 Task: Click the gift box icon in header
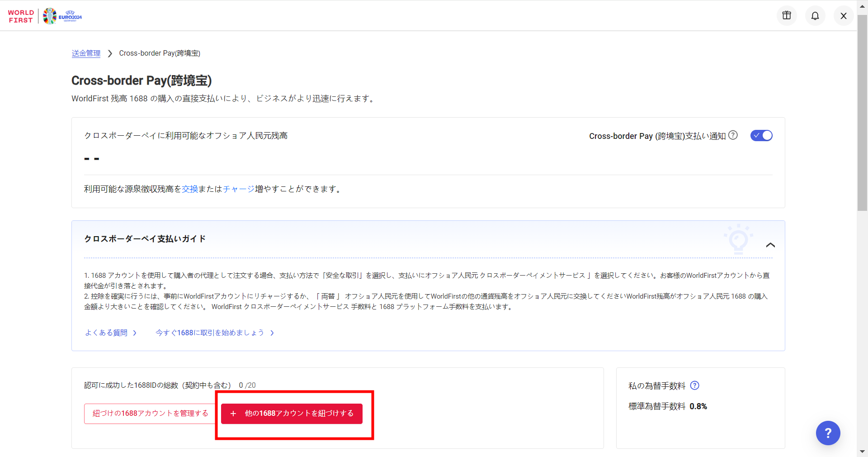[787, 16]
